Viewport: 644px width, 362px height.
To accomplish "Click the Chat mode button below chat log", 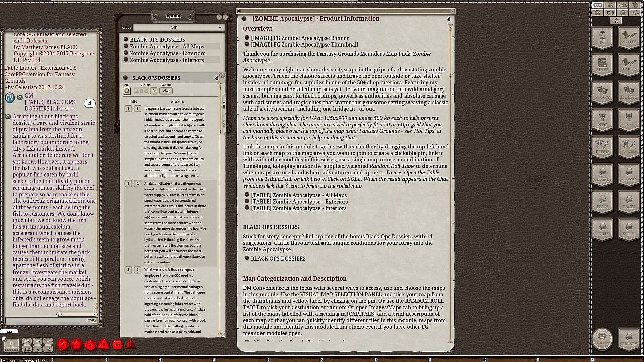I will [91, 320].
